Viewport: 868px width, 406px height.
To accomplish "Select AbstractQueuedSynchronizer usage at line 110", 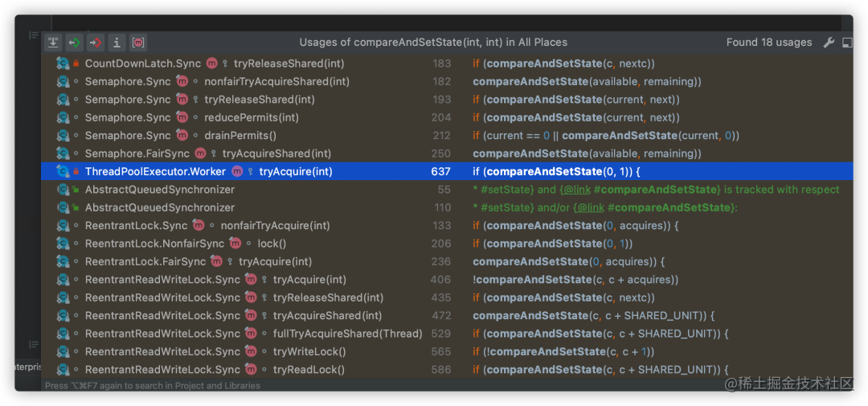I will point(447,207).
